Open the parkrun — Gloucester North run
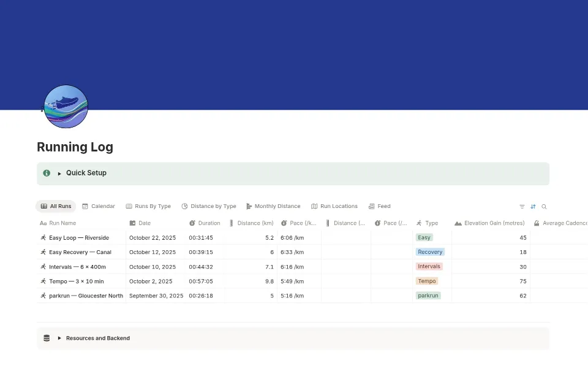 (86, 296)
